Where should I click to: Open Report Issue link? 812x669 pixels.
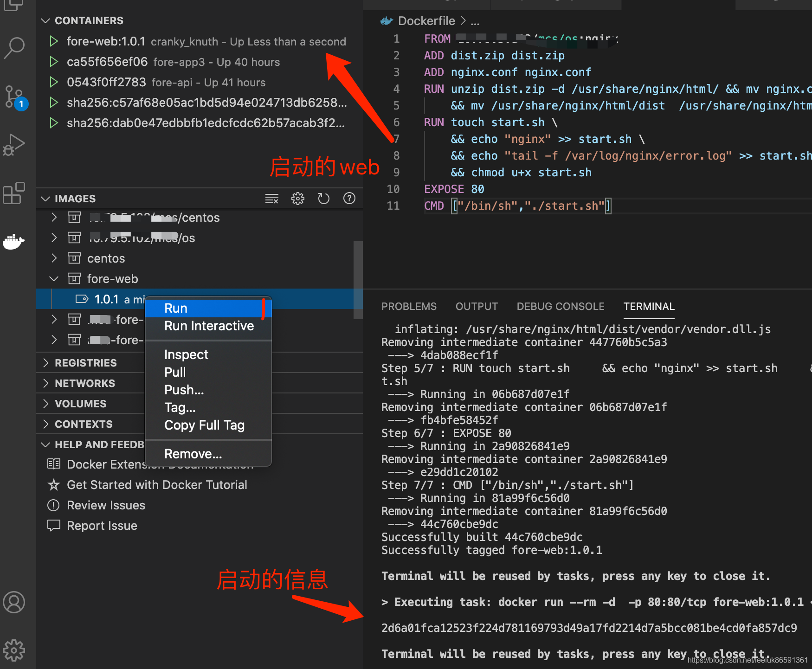(102, 526)
